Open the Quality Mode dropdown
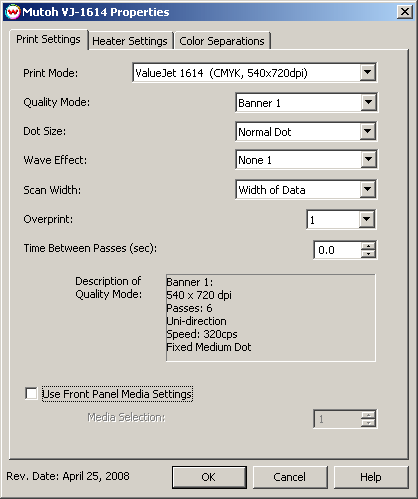418x499 pixels. click(x=368, y=102)
